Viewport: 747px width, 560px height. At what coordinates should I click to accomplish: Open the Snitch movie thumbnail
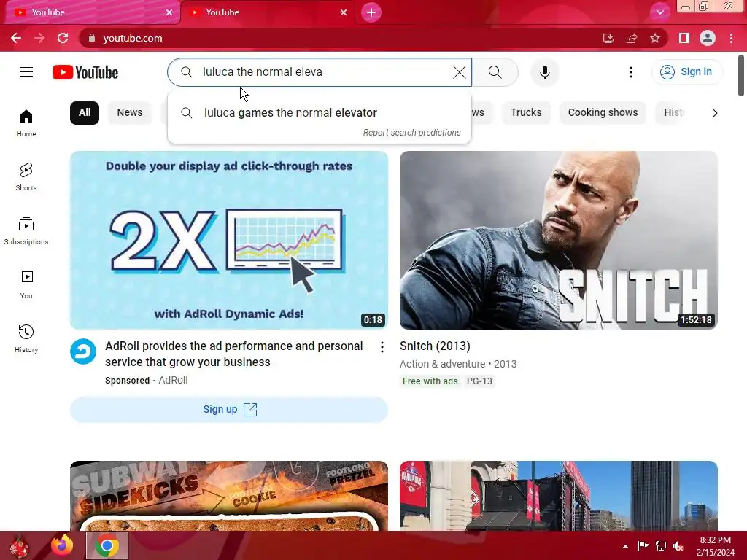click(x=558, y=240)
